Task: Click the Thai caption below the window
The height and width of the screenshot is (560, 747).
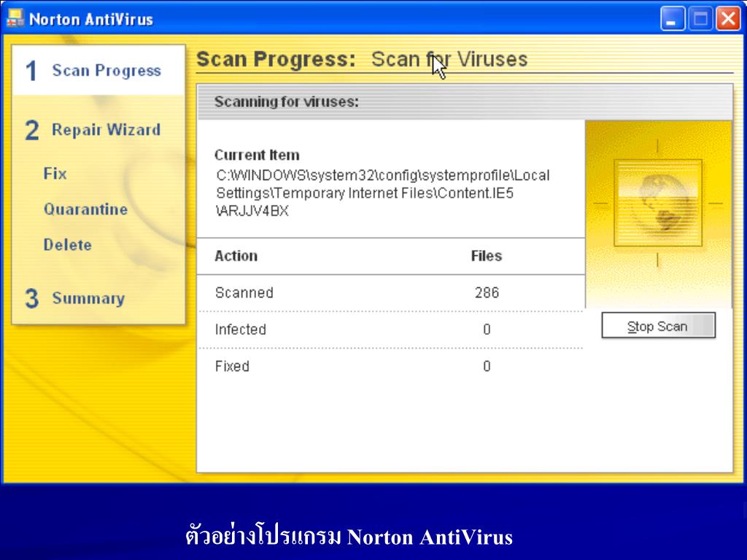Action: pyautogui.click(x=349, y=535)
